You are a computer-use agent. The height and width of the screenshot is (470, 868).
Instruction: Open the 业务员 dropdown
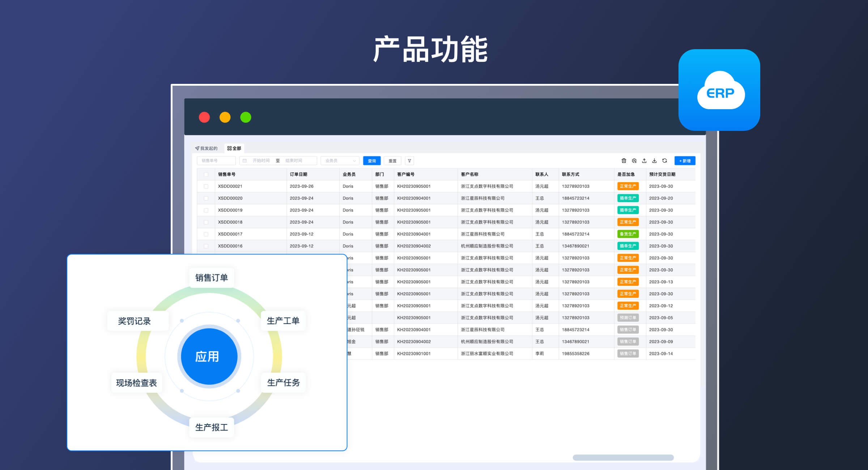tap(336, 161)
